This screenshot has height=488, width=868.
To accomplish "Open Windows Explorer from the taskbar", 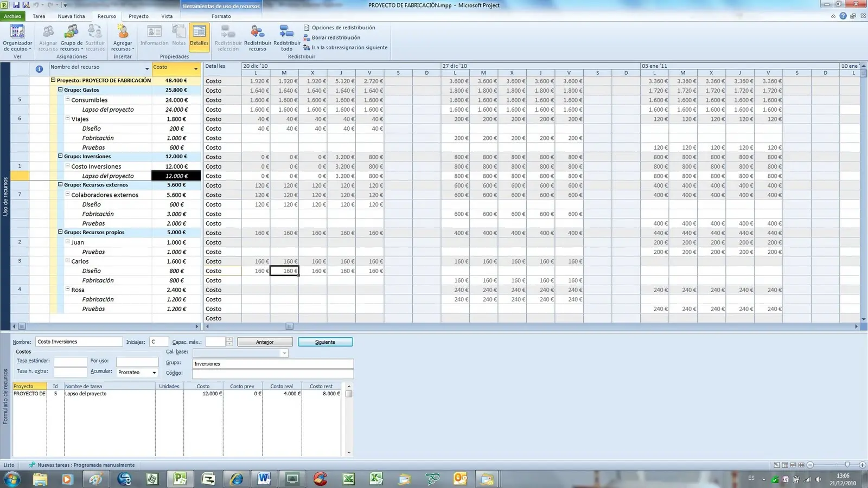I will 40,479.
